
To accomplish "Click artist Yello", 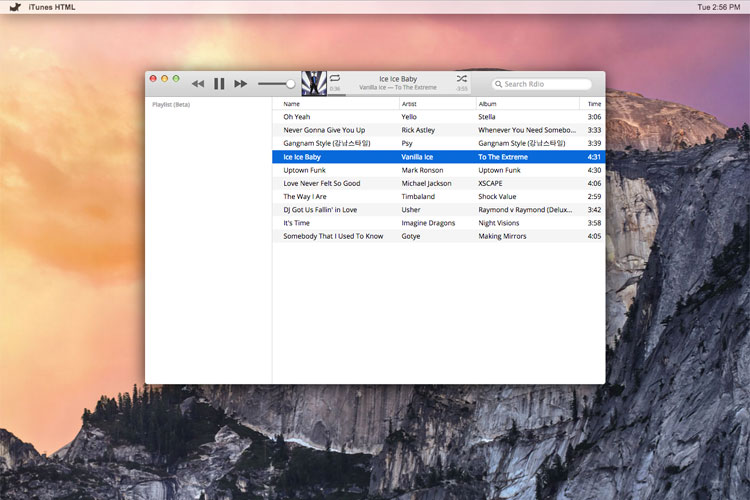I will coord(409,117).
